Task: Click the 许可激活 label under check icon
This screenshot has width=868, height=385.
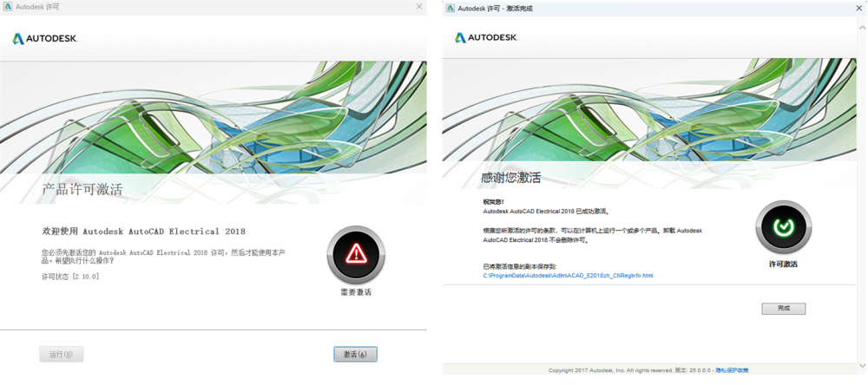Action: coord(783,264)
